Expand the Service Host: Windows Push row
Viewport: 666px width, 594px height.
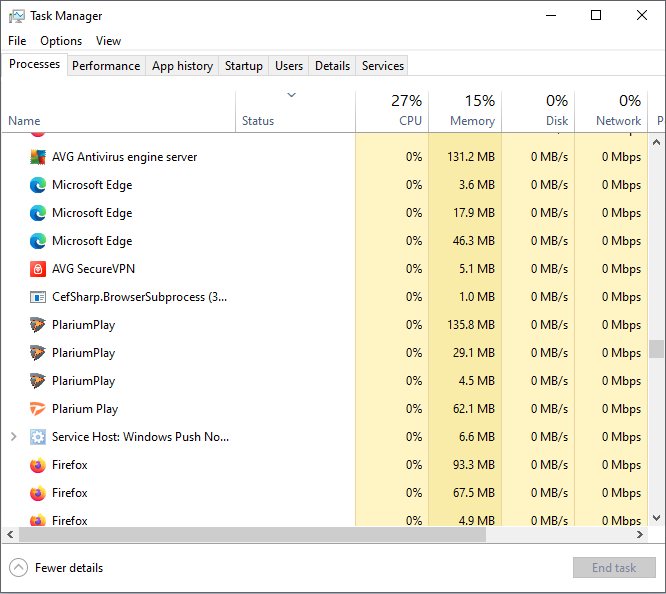coord(13,437)
